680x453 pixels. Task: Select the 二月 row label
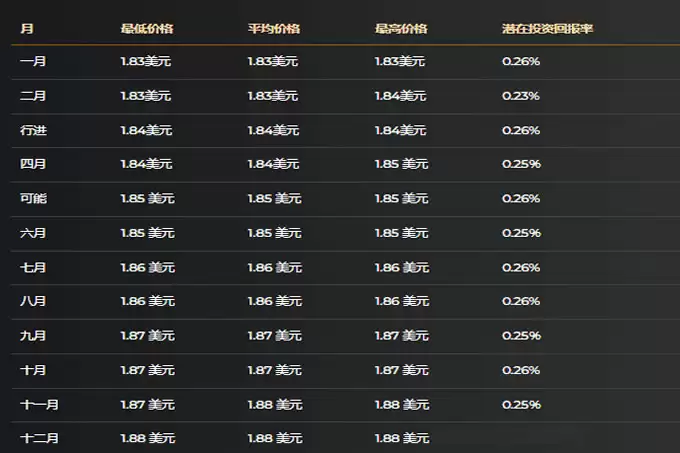pyautogui.click(x=33, y=96)
